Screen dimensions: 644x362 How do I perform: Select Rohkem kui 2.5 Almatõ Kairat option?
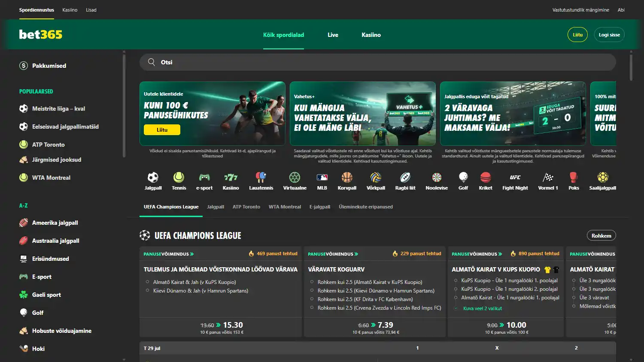[x=312, y=282]
